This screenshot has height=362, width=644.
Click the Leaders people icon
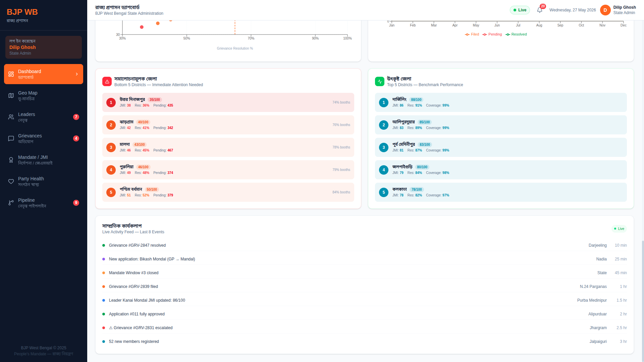pos(11,117)
